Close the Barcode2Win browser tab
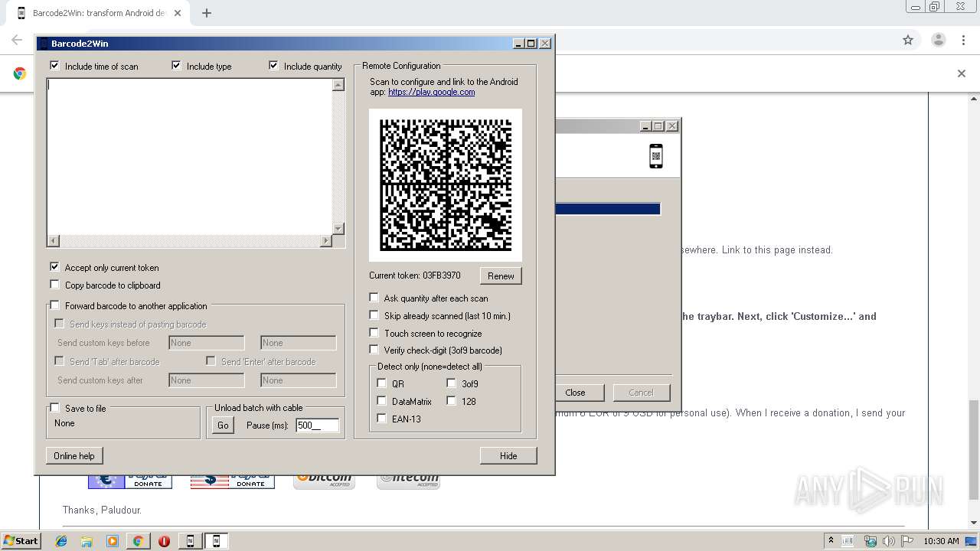The height and width of the screenshot is (551, 980). point(178,13)
